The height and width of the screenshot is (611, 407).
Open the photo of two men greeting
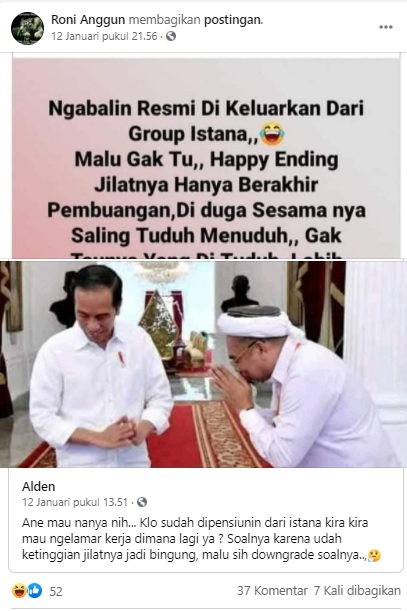[204, 364]
